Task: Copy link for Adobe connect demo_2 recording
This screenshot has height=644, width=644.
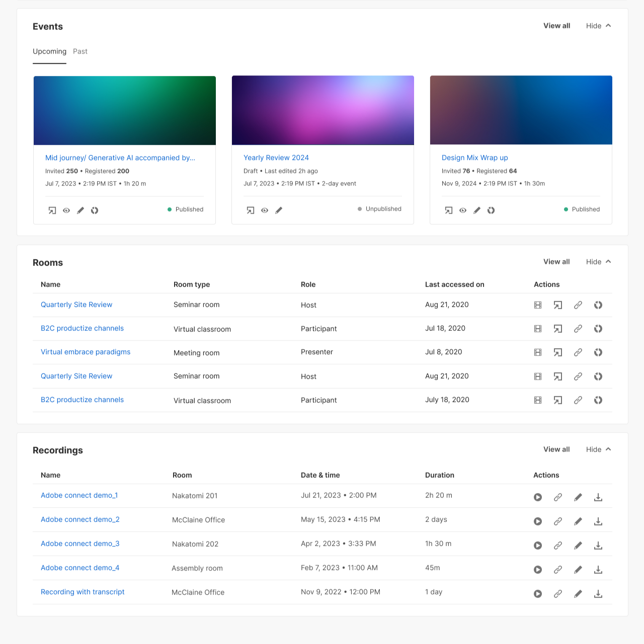Action: click(558, 521)
